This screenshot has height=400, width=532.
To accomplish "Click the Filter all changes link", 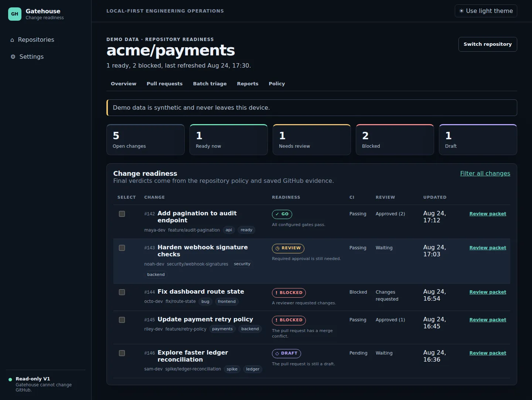I will pos(485,174).
